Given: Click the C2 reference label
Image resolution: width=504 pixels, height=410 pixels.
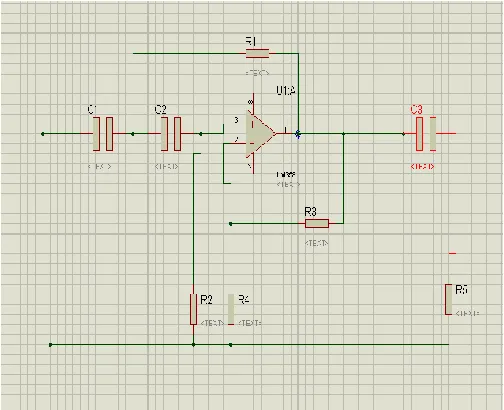Looking at the screenshot, I should pos(161,109).
